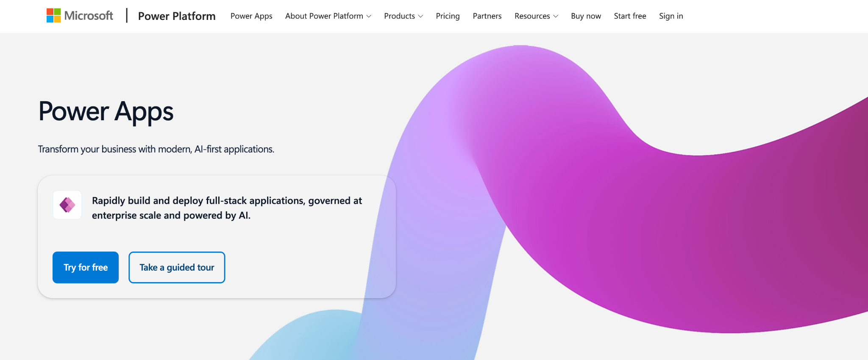Click the Power Apps diamond icon

tap(67, 205)
